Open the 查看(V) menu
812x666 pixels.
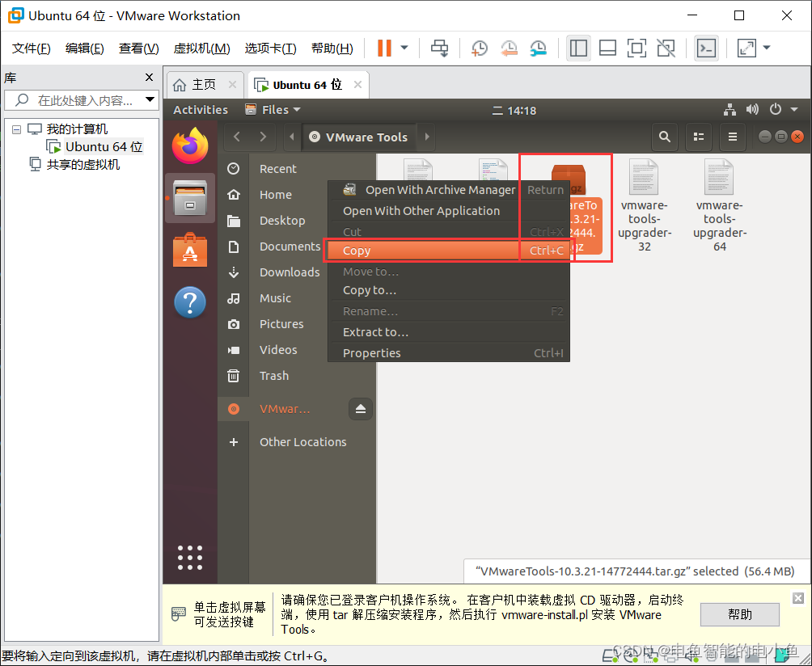point(138,48)
